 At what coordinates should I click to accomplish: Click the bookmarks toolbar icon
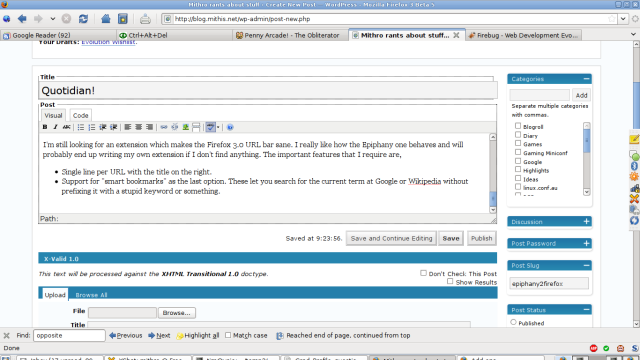coord(123,19)
